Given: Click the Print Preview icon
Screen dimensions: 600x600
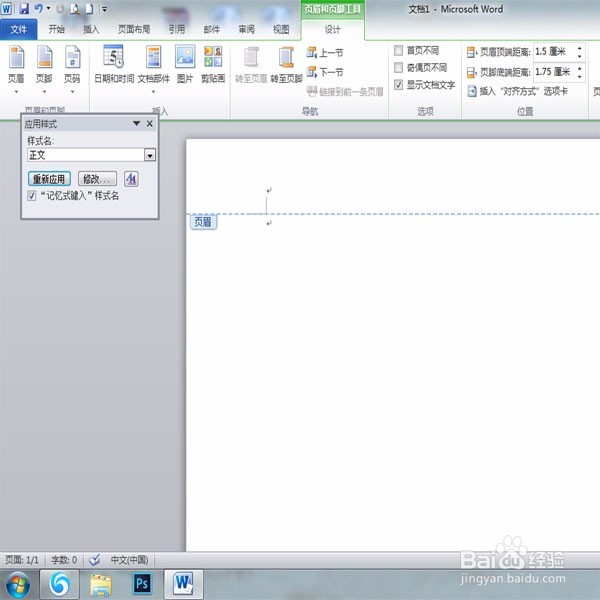Looking at the screenshot, I should coord(75,8).
